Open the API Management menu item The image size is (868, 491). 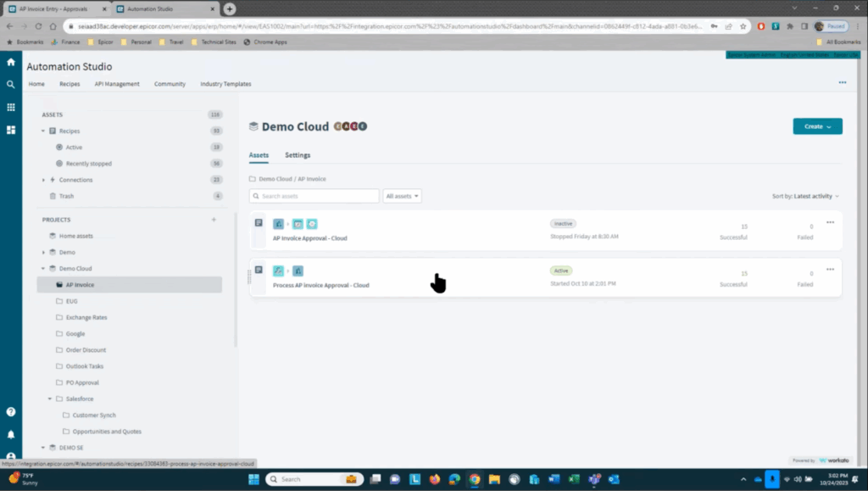[x=117, y=84]
